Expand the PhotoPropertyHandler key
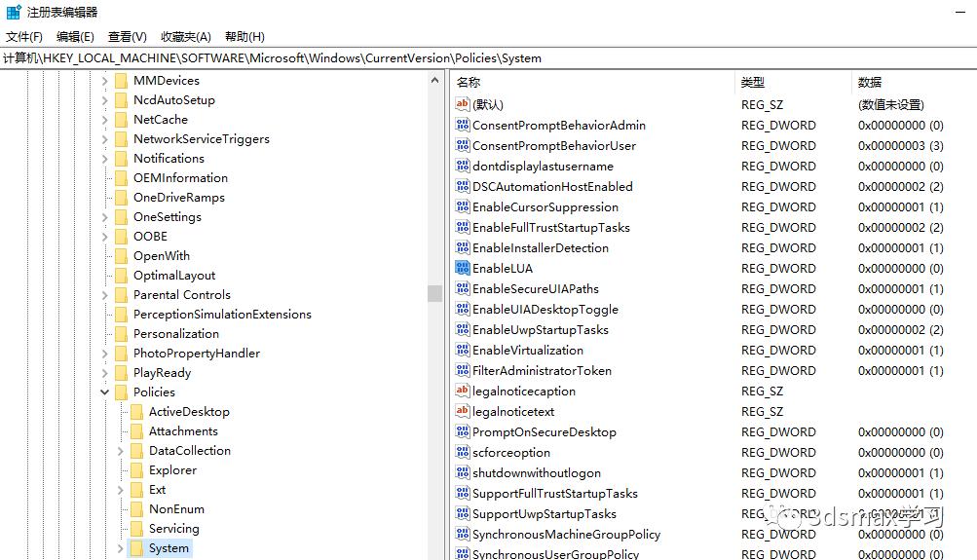Screen dimensions: 977x560 pos(104,354)
